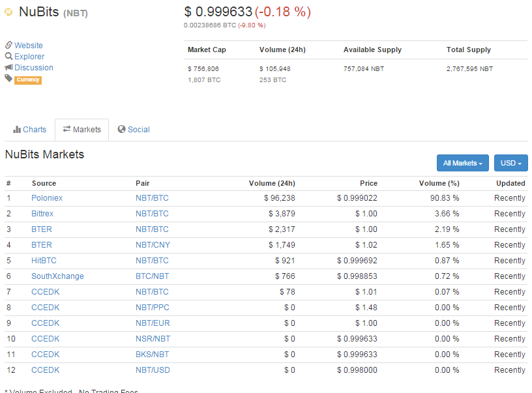The image size is (532, 393).
Task: Open CCEDK source in row 10
Action: coord(45,338)
